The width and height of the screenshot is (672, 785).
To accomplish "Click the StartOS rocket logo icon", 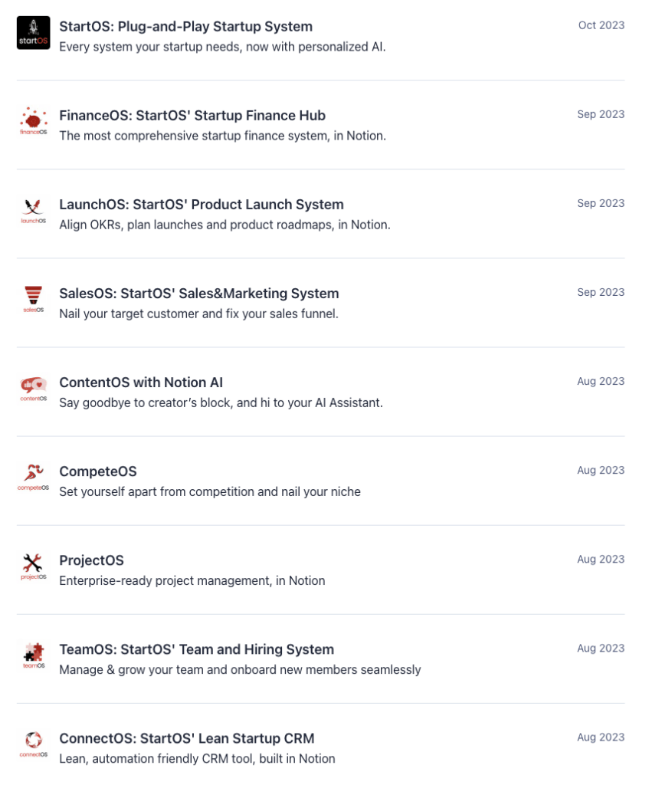I will (x=33, y=33).
